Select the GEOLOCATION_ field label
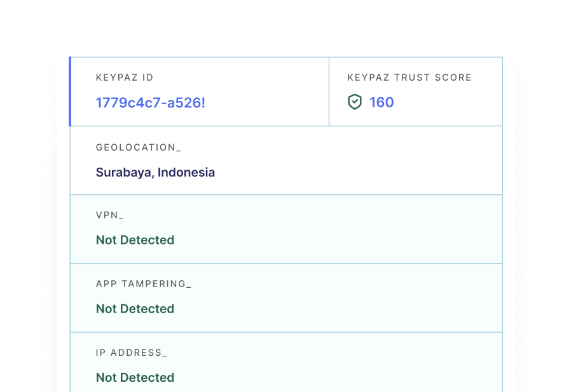The image size is (578, 392). point(138,147)
